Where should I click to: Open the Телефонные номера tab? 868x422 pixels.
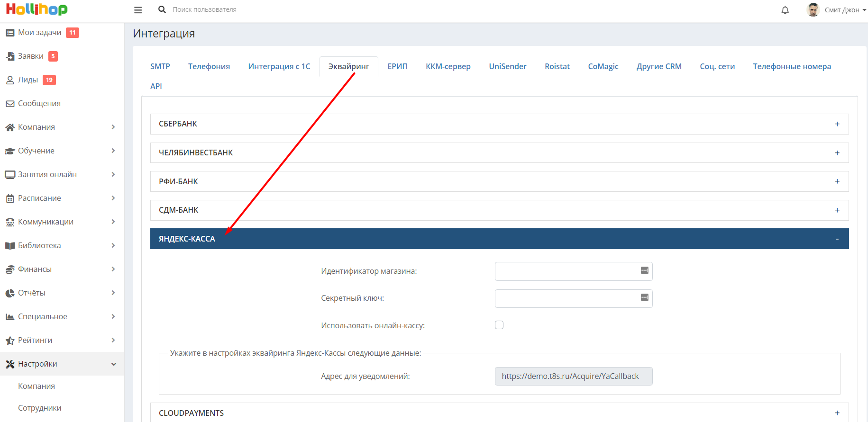tap(792, 66)
